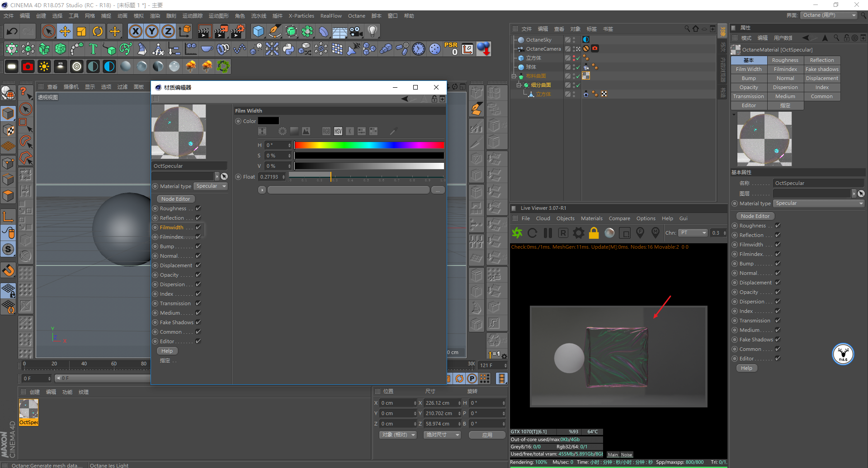Toggle Displacement checkbox in Material Editor
The width and height of the screenshot is (868, 468).
click(198, 265)
